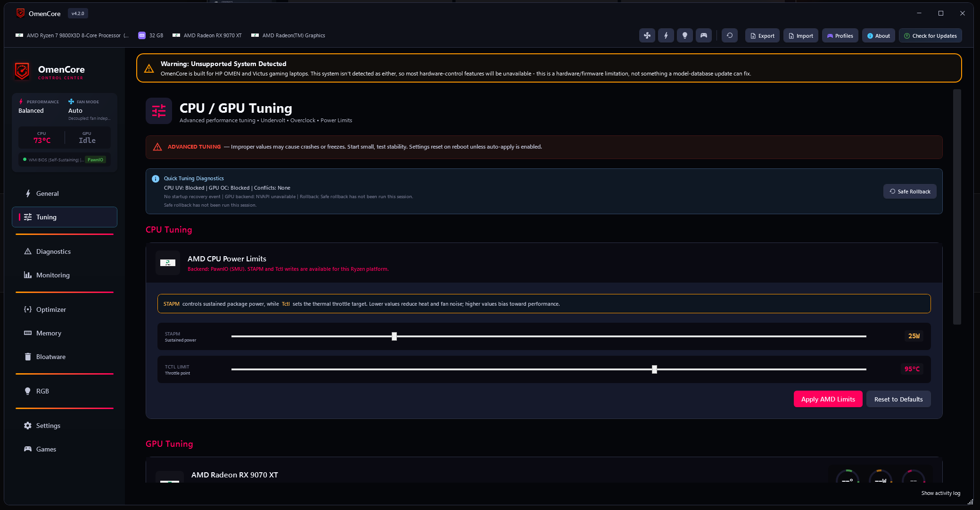Screen dimensions: 980x510
Task: Click Apply AMD Limits
Action: click(x=828, y=399)
